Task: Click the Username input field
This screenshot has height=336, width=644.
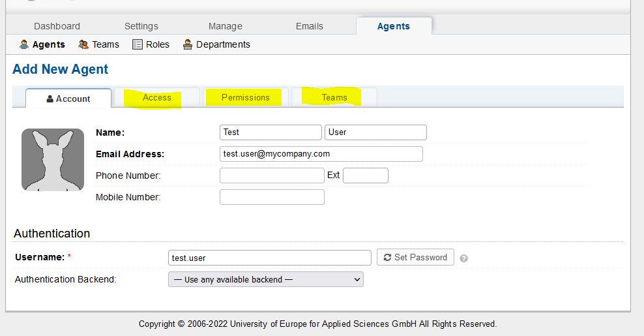Action: click(x=270, y=258)
